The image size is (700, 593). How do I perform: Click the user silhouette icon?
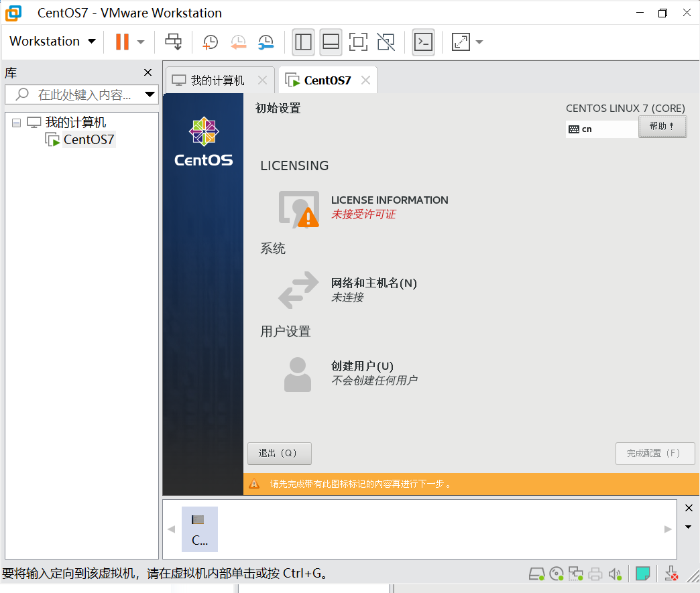click(298, 375)
